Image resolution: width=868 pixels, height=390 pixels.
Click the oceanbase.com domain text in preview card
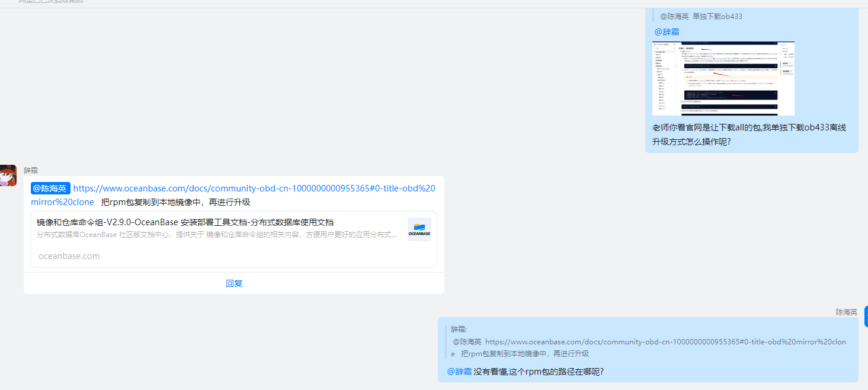[69, 256]
